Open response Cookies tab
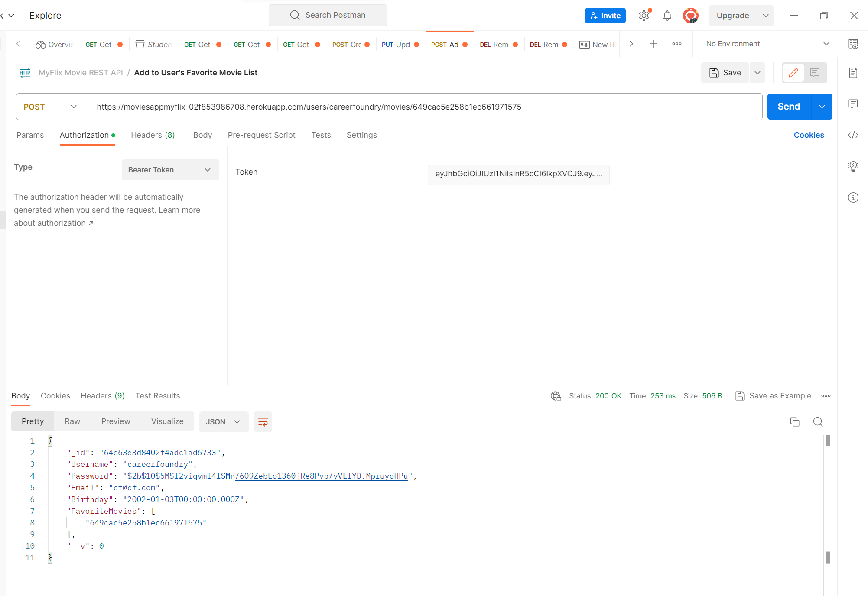 click(x=55, y=396)
